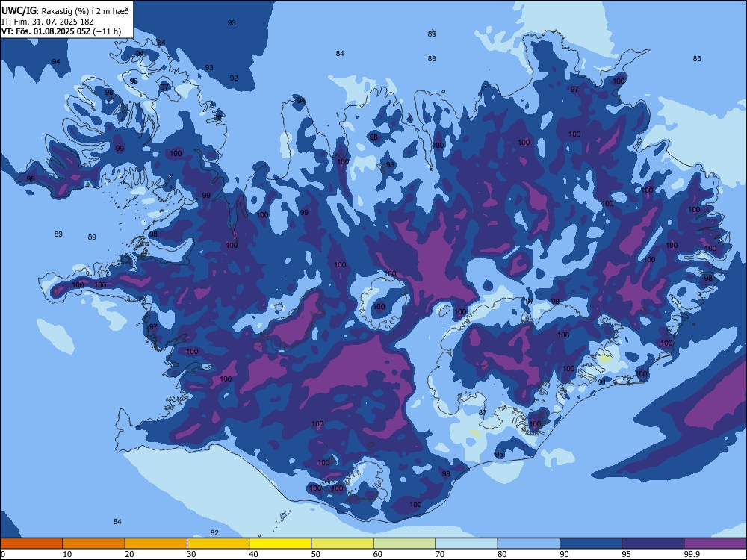This screenshot has width=747, height=560.
Task: Click the humidity value '92' on the map
Action: tap(233, 78)
